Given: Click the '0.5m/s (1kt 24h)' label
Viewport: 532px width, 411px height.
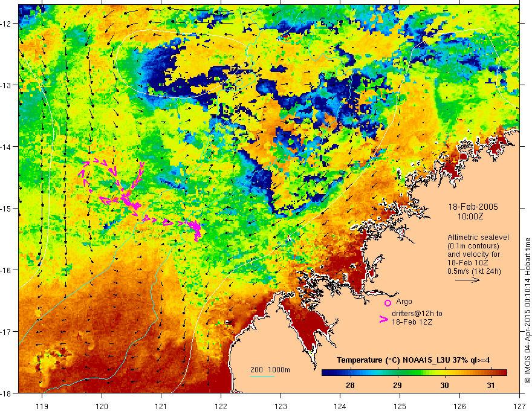Looking at the screenshot, I should click(x=474, y=271).
